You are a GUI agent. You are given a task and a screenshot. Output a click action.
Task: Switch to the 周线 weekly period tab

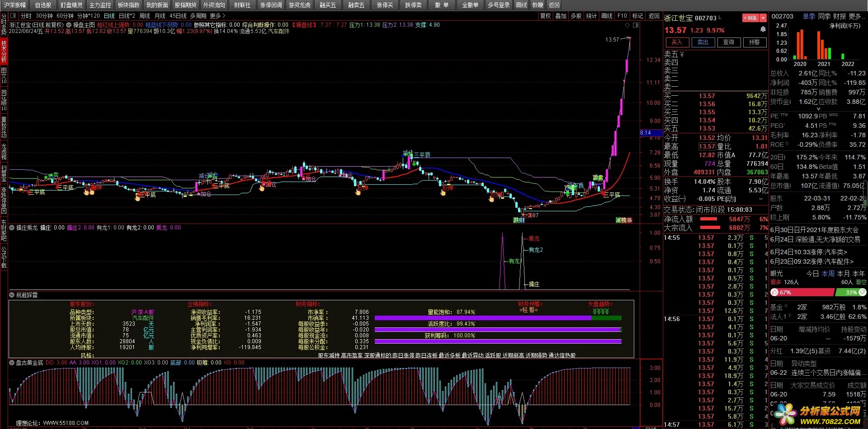[144, 16]
